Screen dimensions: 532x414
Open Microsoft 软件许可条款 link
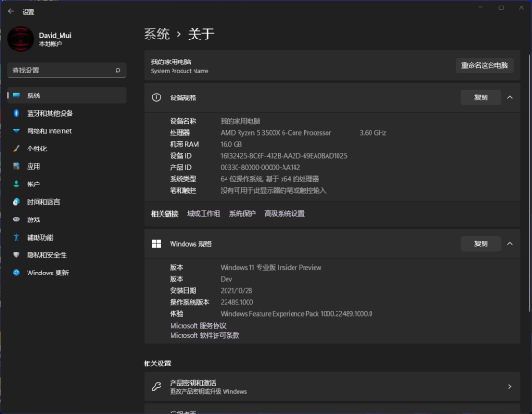(x=205, y=336)
